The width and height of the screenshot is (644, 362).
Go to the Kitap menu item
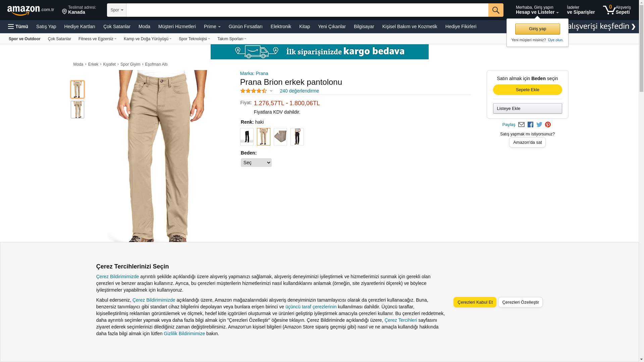click(305, 26)
